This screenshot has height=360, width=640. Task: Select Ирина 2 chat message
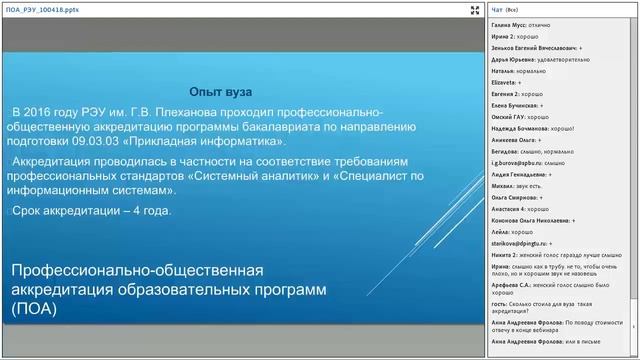coord(515,36)
